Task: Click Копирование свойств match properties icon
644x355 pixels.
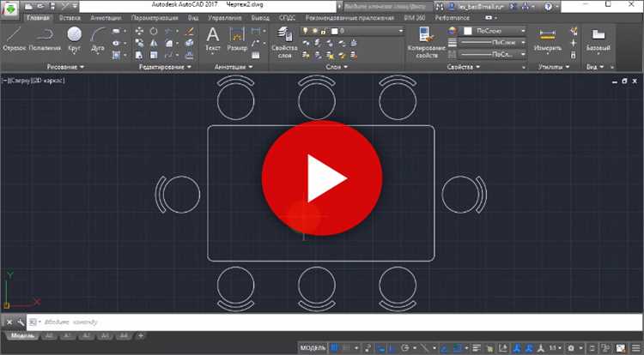Action: [x=426, y=42]
